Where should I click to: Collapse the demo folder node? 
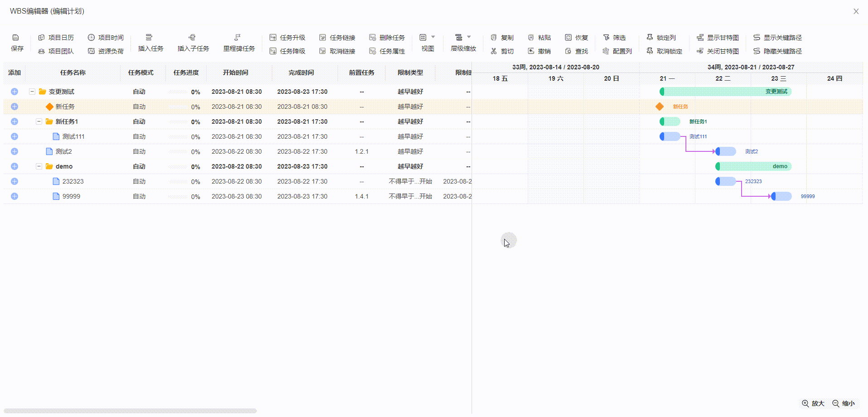[x=39, y=166]
